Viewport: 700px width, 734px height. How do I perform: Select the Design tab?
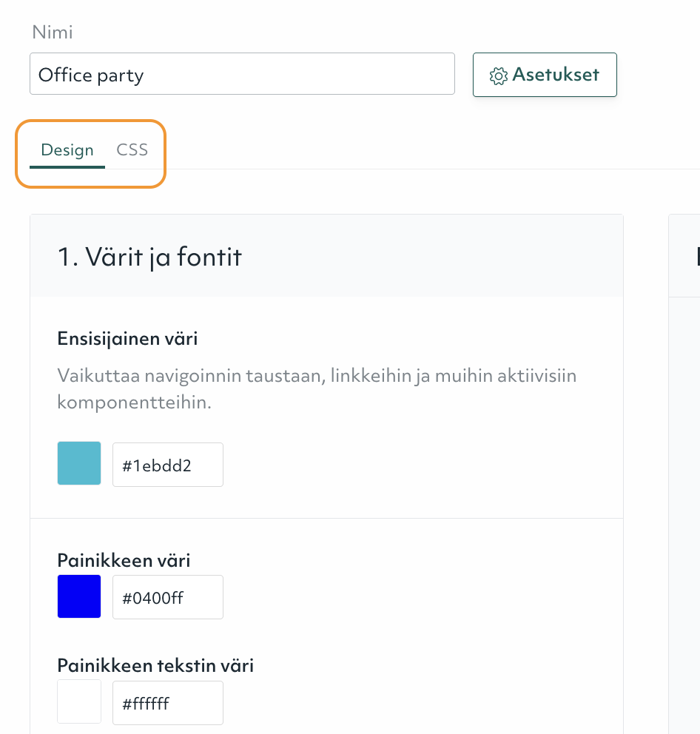point(67,149)
